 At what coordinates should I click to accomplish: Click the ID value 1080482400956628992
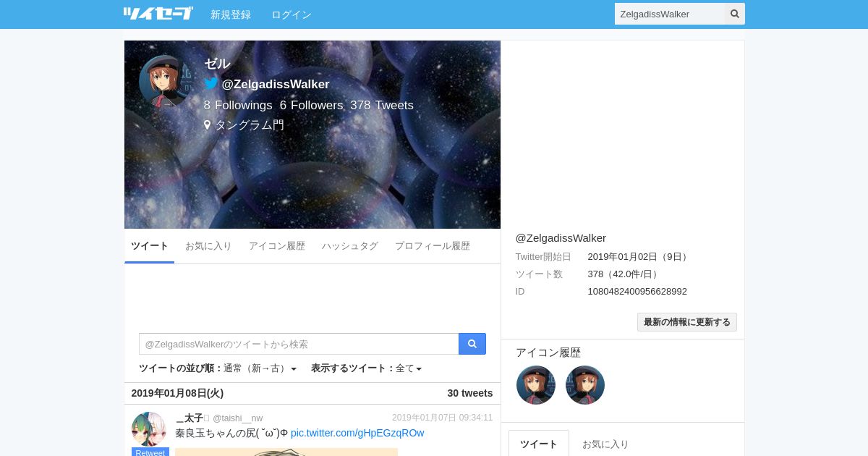(x=637, y=292)
